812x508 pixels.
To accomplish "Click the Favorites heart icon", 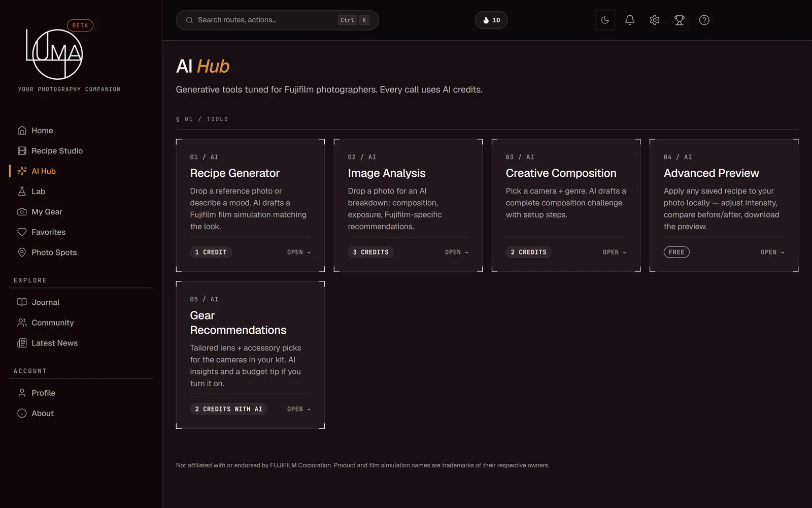I will [22, 232].
